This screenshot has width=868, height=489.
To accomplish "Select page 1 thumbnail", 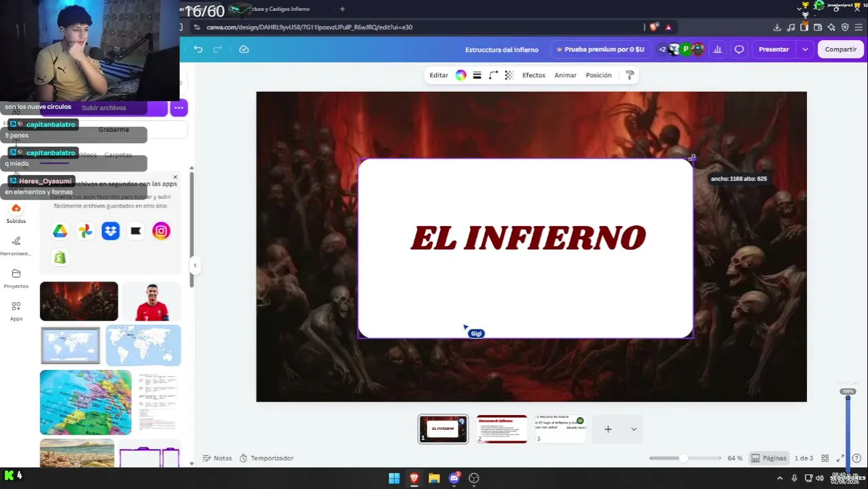I will pos(443,429).
